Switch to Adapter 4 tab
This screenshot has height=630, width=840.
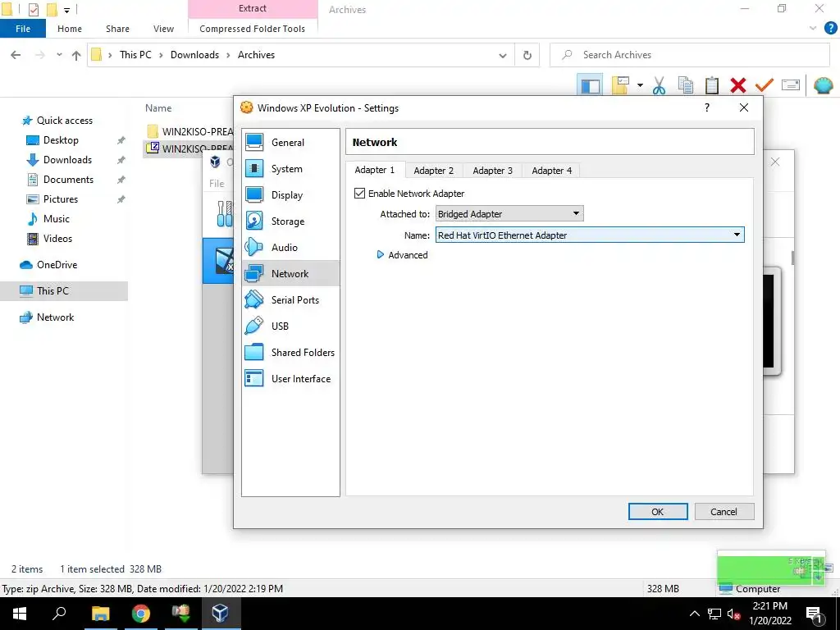click(552, 171)
